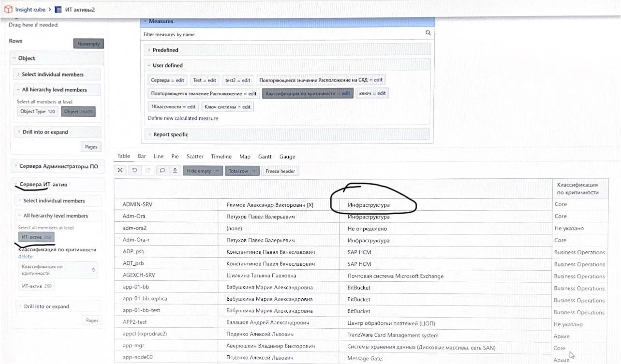Select the highlighted ИТ-актив 260 level button
This screenshot has height=364, width=621.
coord(36,237)
